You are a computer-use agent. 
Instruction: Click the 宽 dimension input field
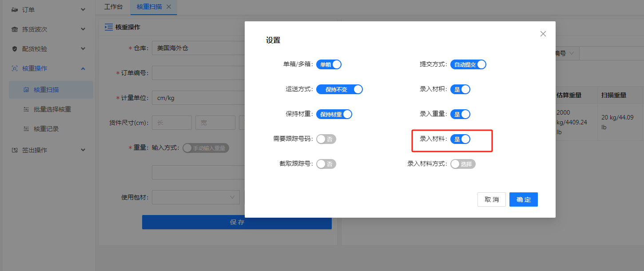coord(215,123)
